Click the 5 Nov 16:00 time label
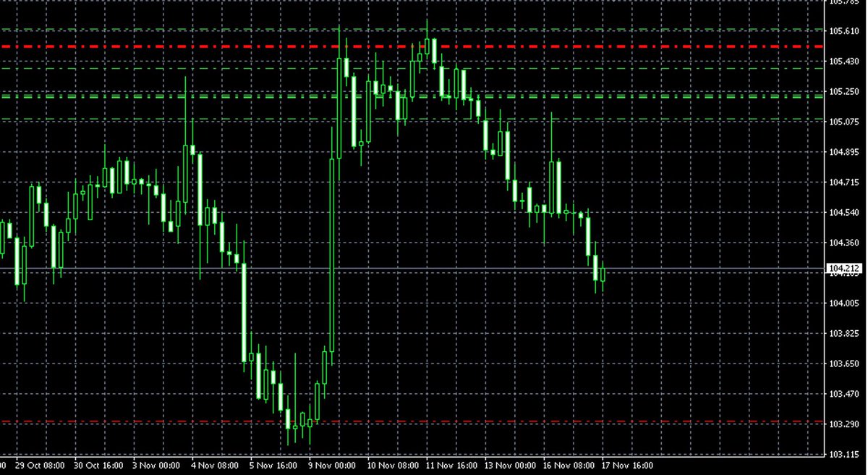 (x=274, y=465)
